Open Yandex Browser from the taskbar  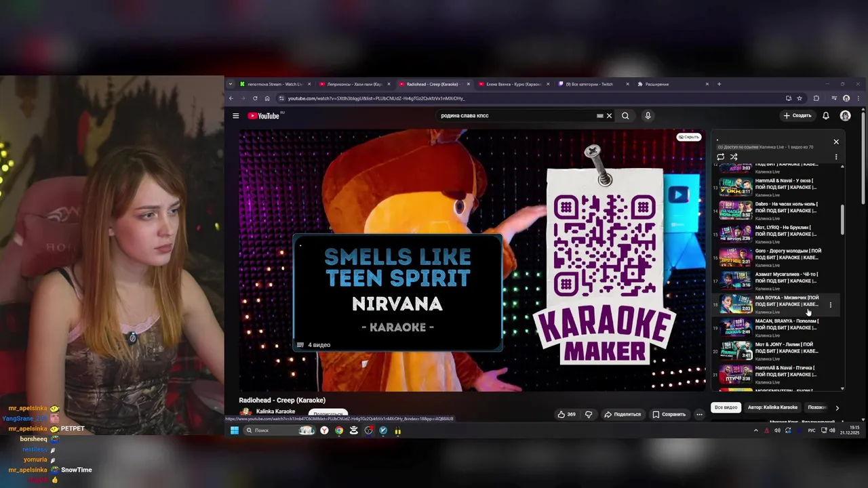[324, 430]
